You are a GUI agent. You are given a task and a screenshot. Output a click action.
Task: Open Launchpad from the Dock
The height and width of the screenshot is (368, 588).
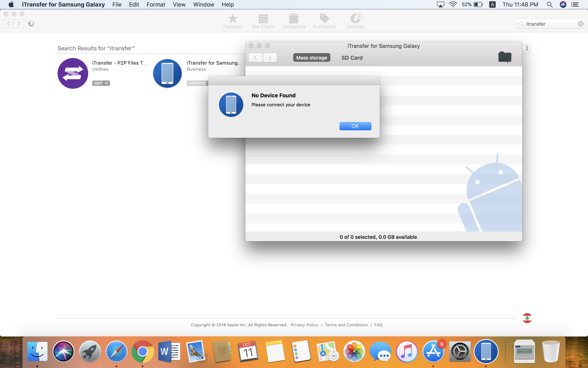[90, 351]
